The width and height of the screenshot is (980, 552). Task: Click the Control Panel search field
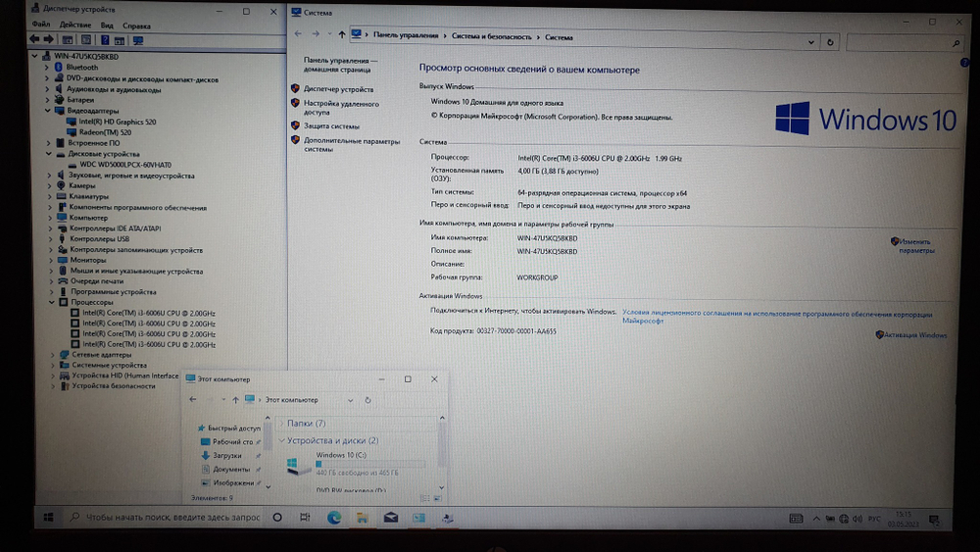point(904,42)
